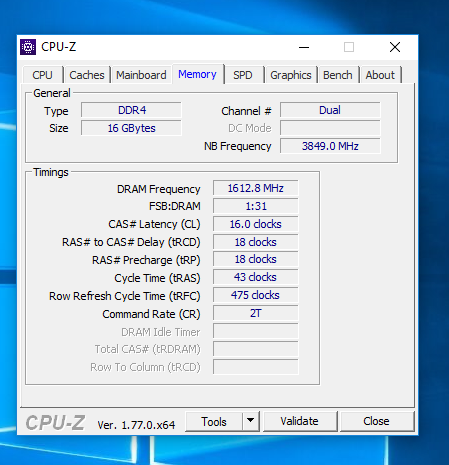The image size is (449, 465).
Task: Click the Command Rate (CR) label
Action: (x=151, y=314)
